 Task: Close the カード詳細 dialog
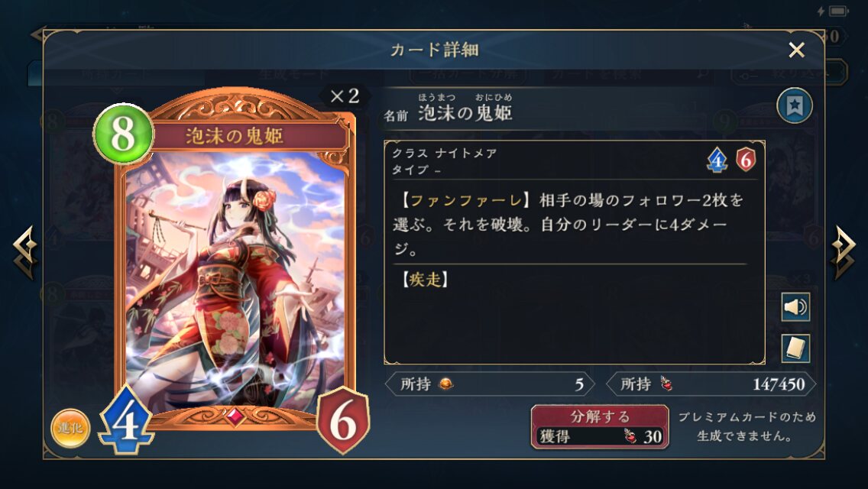tap(797, 50)
